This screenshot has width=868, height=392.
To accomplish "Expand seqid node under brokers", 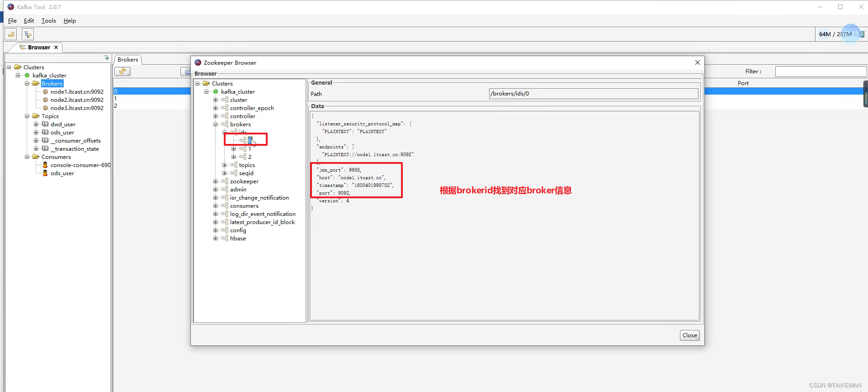I will point(224,173).
